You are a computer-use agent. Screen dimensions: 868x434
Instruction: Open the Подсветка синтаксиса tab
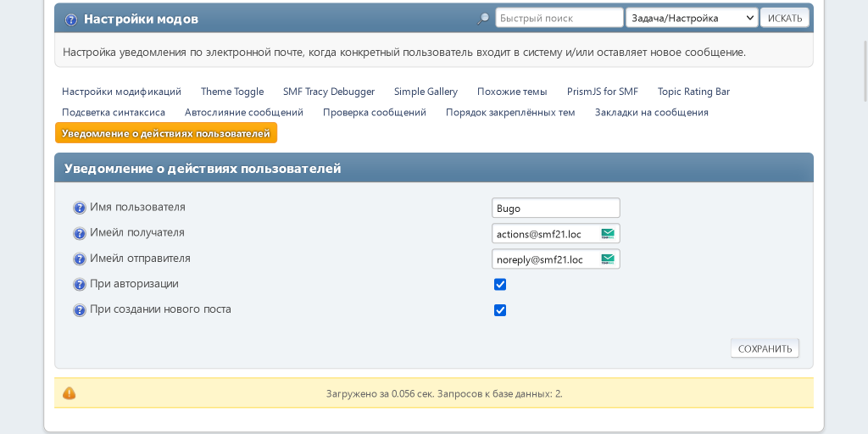[x=114, y=112]
